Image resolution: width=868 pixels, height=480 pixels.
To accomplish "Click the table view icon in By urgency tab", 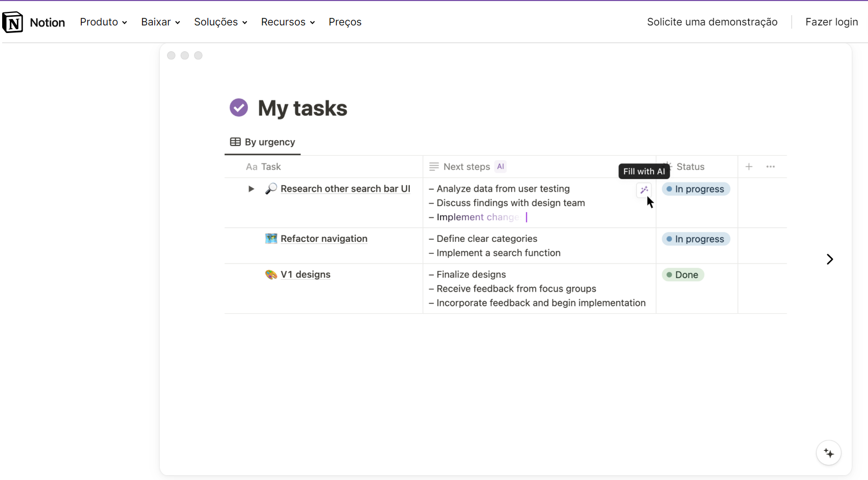I will tap(235, 142).
